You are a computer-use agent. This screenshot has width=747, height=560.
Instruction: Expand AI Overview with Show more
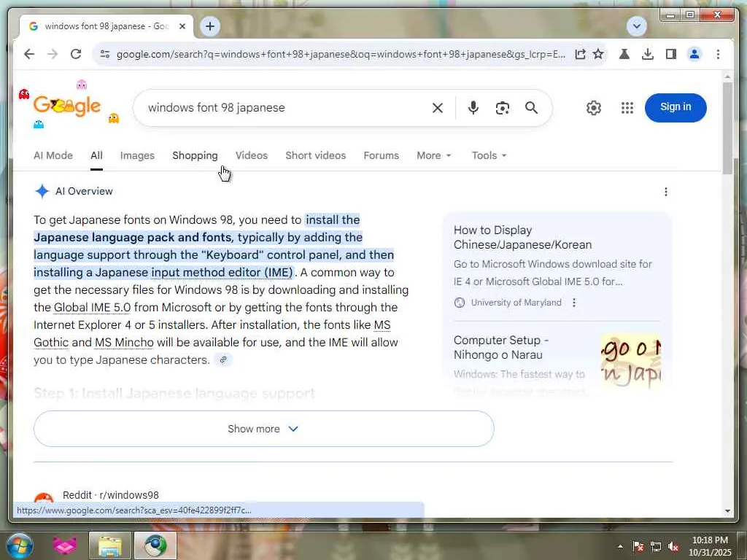tap(264, 429)
